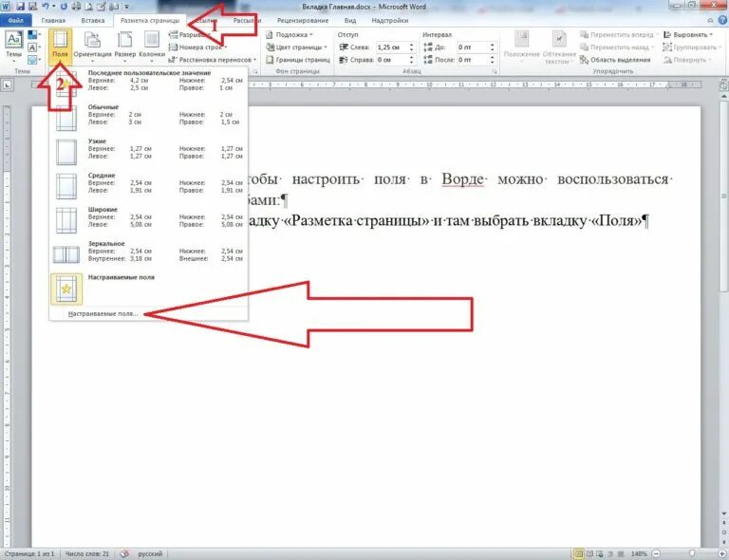
Task: Click Границы страниц page borders
Action: (x=297, y=60)
